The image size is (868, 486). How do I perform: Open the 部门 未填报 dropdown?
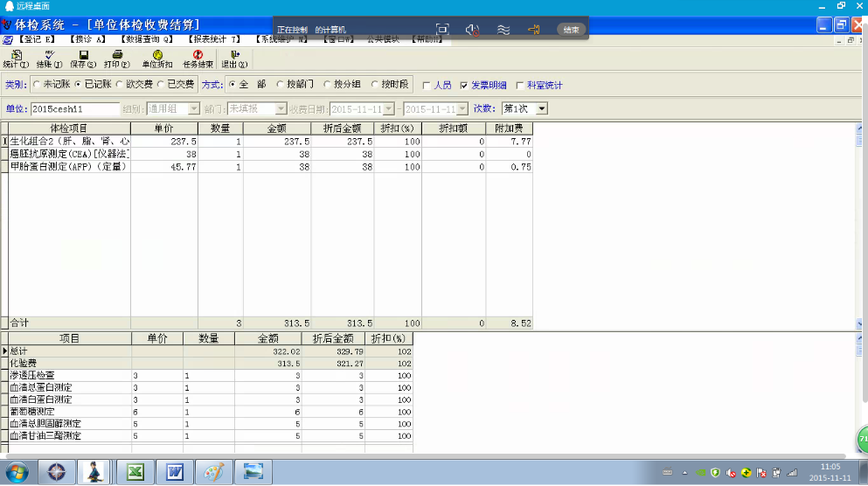pos(281,109)
